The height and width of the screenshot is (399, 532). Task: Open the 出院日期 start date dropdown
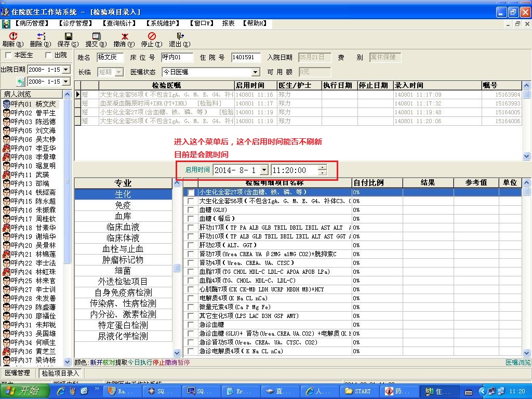[66, 70]
